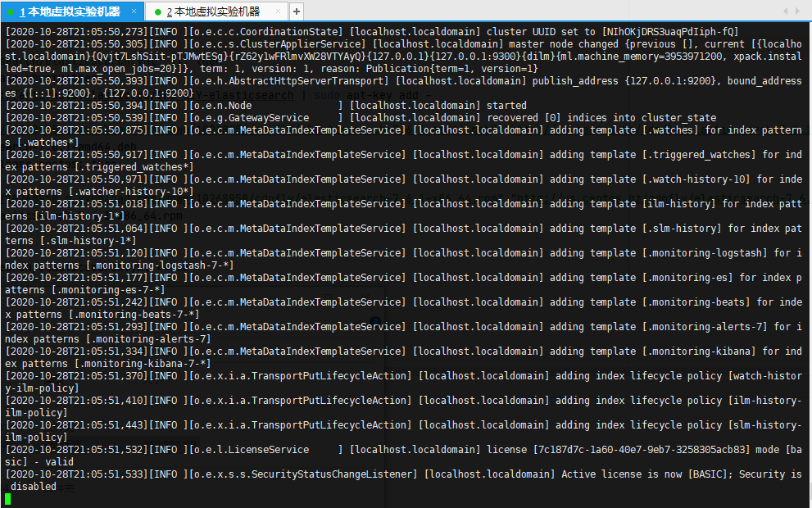This screenshot has width=812, height=508.
Task: Click the green connection dot on tab 2
Action: [157, 12]
